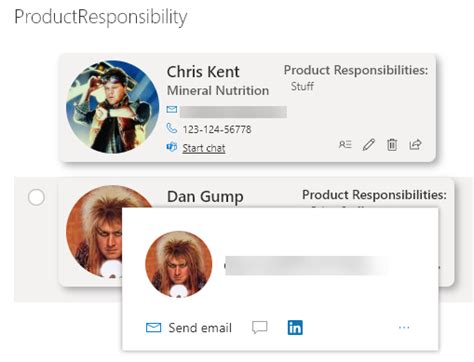The height and width of the screenshot is (362, 474).
Task: Open the more options ellipsis in hover card
Action: coord(404,328)
